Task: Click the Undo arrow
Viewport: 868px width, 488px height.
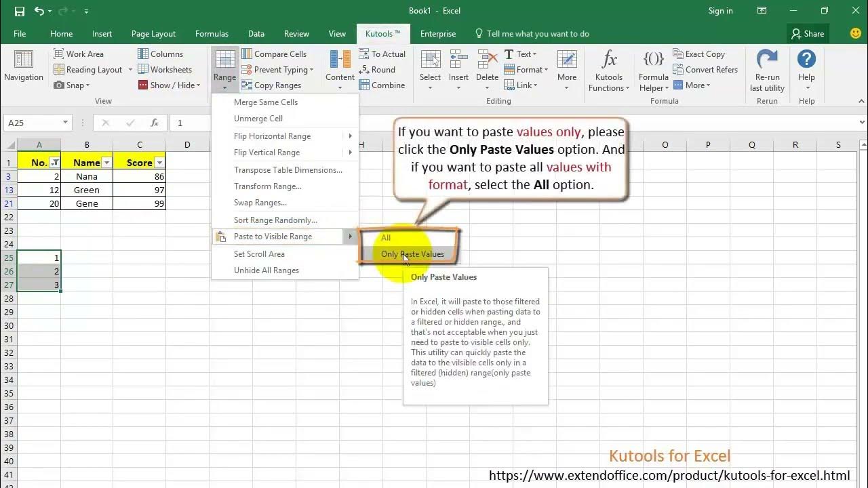Action: [39, 11]
